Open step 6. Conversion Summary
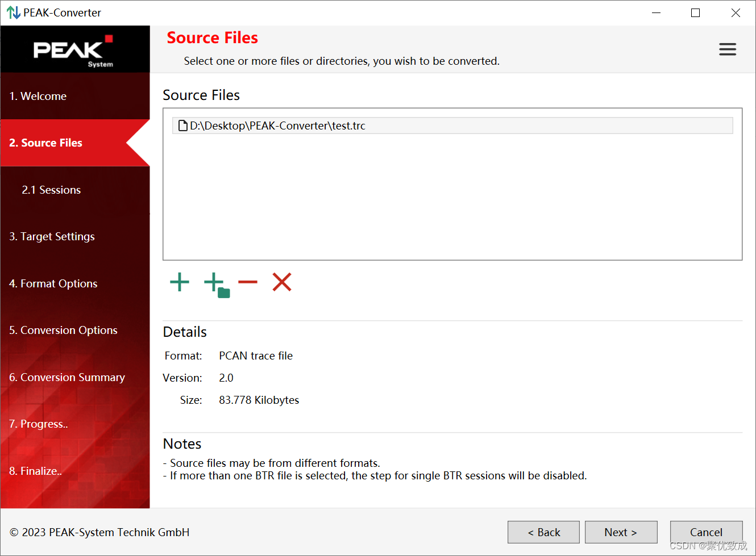This screenshot has width=756, height=556. tap(75, 377)
